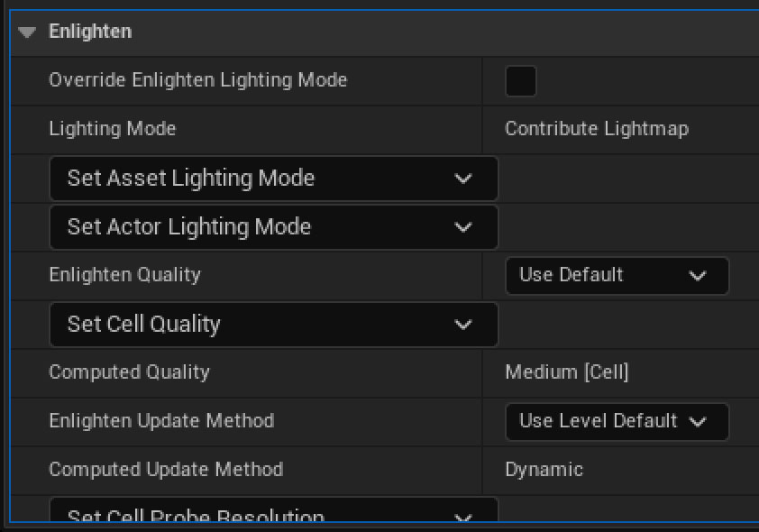759x532 pixels.
Task: Open Set Cell Probe Resolution dropdown
Action: (x=273, y=509)
